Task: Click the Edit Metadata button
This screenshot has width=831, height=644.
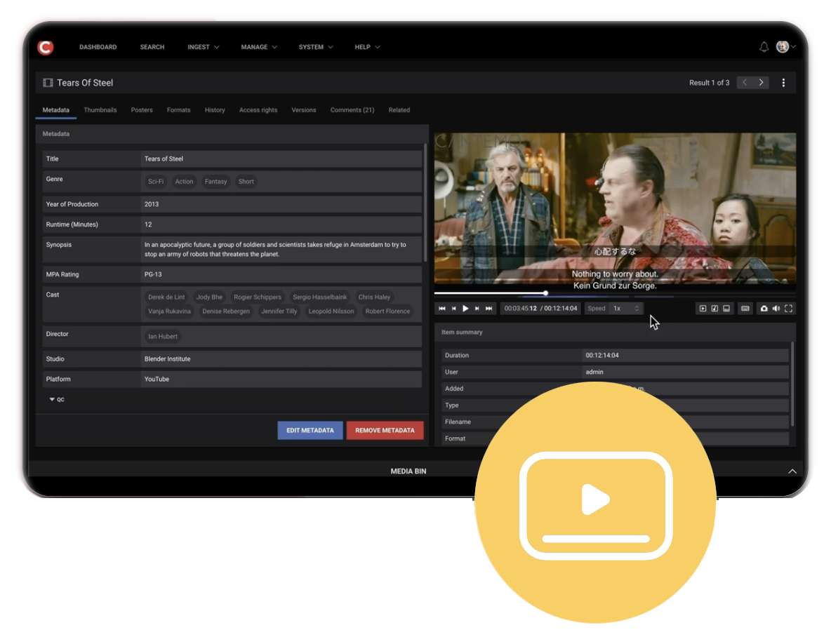Action: [310, 430]
